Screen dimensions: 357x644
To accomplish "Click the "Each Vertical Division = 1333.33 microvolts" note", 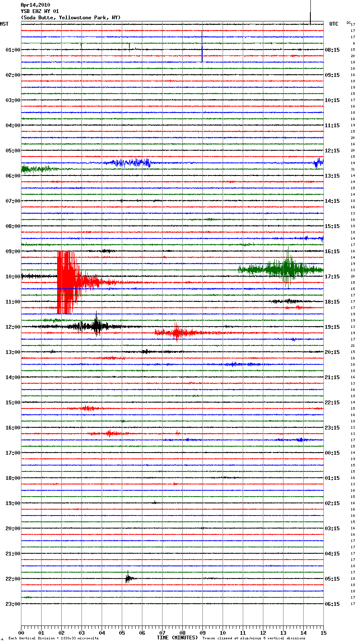I will 53,639.
